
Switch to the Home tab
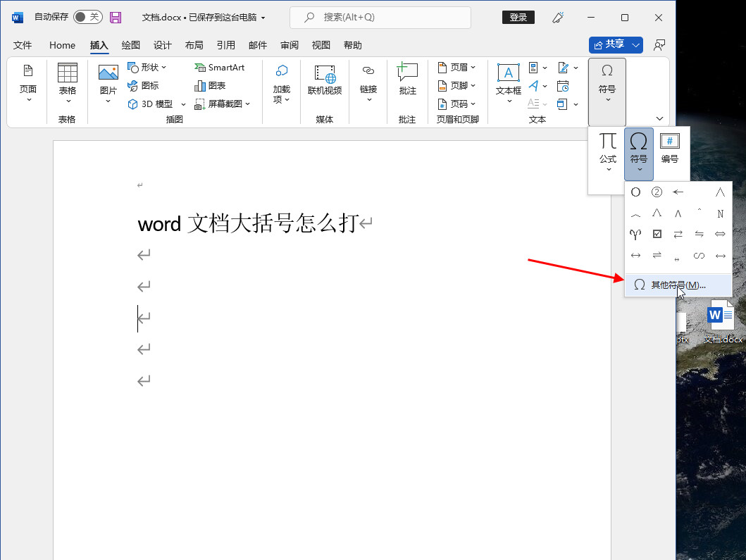(62, 45)
